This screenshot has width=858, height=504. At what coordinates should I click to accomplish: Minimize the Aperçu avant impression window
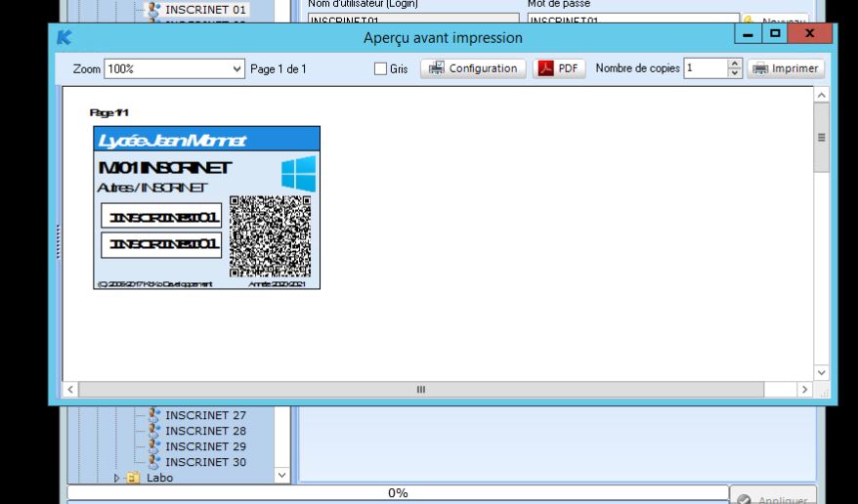pyautogui.click(x=748, y=34)
